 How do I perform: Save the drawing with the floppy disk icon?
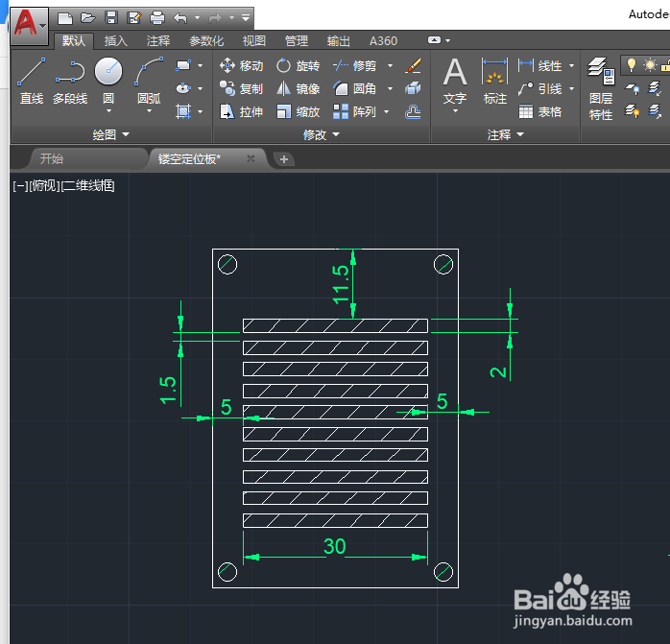[111, 18]
